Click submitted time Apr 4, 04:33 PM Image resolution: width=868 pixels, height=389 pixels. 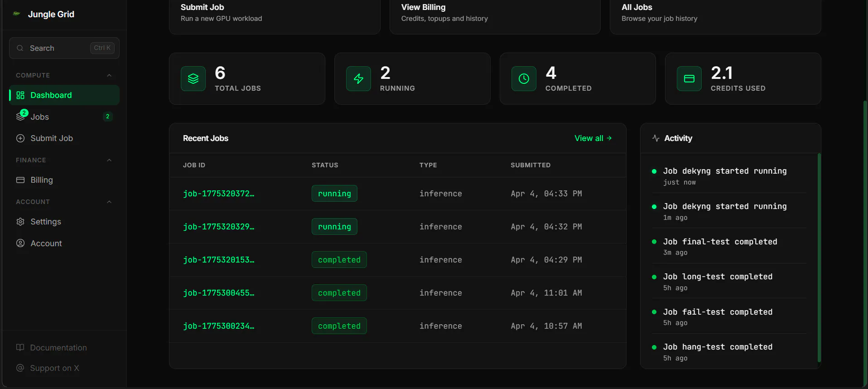point(546,194)
